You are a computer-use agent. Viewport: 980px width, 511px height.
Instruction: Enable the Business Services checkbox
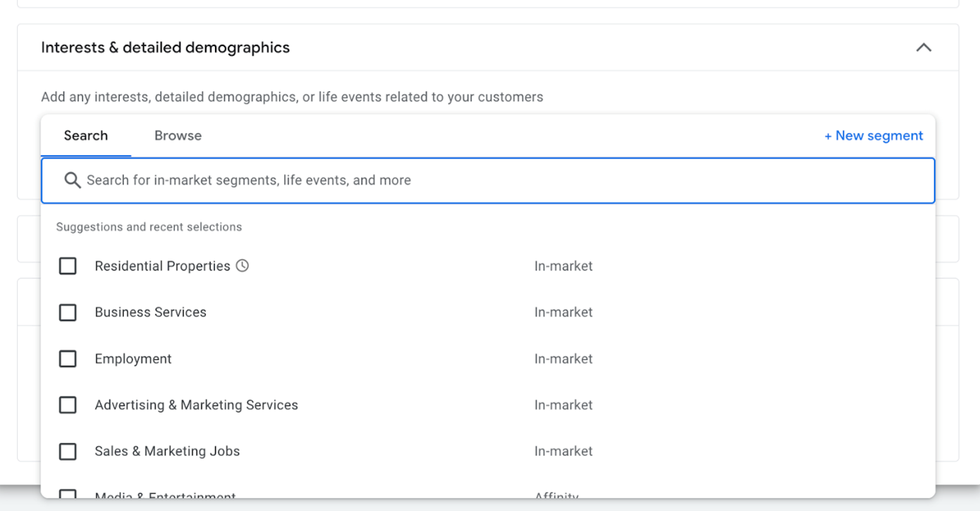(x=68, y=312)
